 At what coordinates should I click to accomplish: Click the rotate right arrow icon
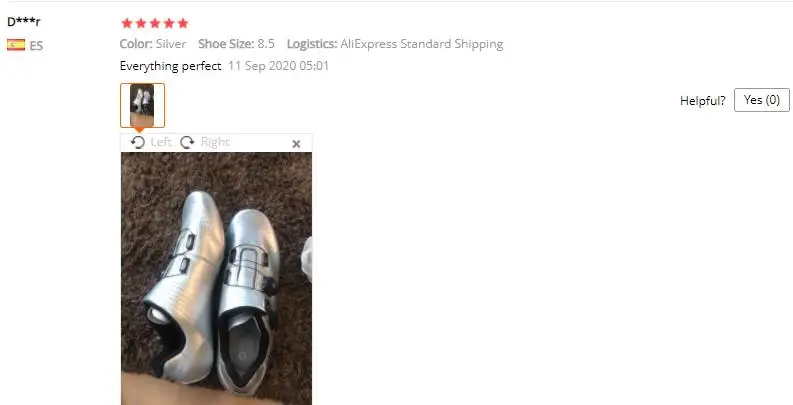coord(187,143)
